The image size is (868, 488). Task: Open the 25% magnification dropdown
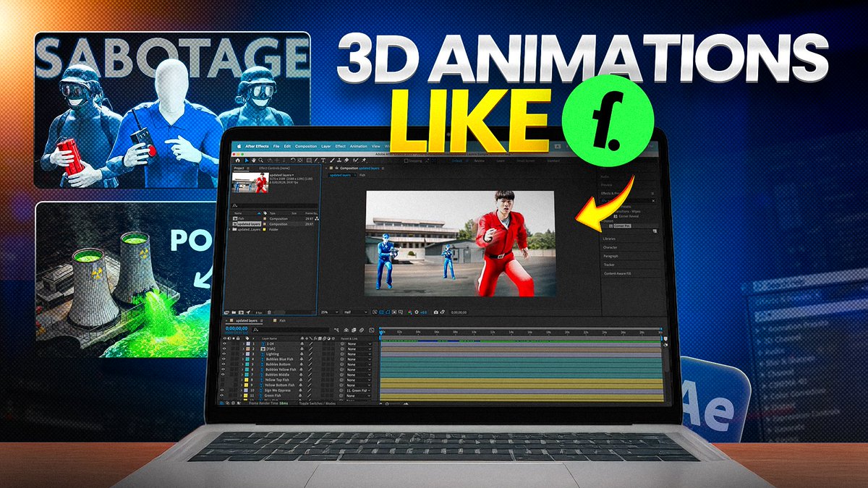pyautogui.click(x=331, y=312)
